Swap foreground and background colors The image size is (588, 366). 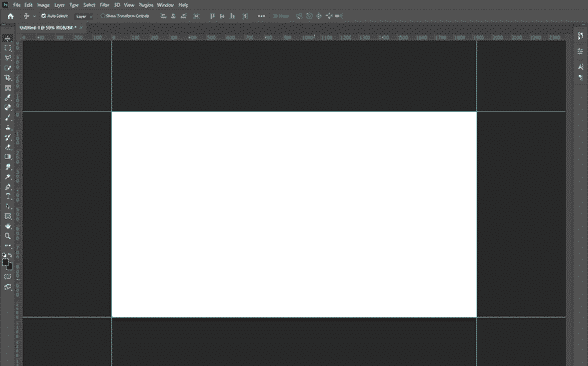10,255
